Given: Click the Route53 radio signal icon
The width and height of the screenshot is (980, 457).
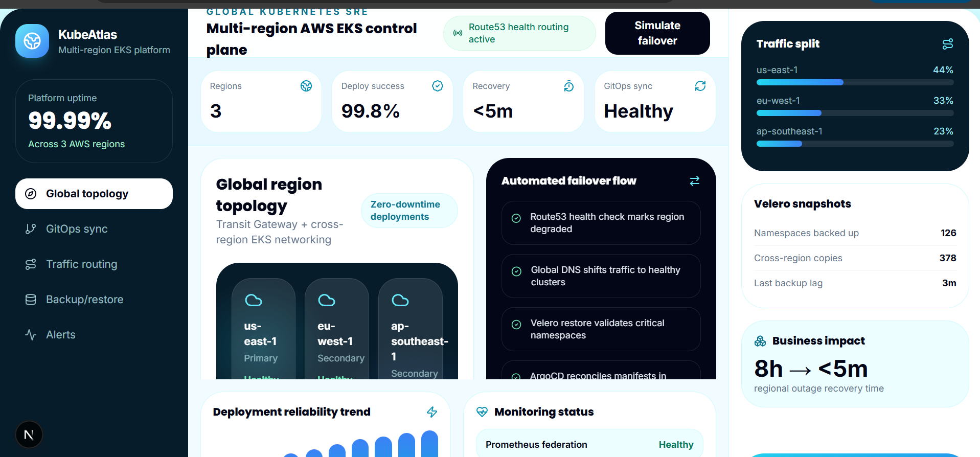Looking at the screenshot, I should pos(458,33).
